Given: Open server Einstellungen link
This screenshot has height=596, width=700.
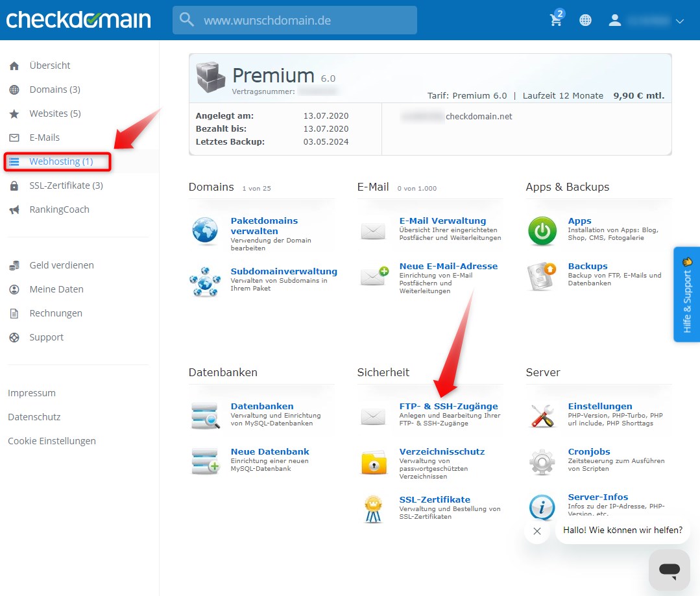Looking at the screenshot, I should tap(600, 406).
